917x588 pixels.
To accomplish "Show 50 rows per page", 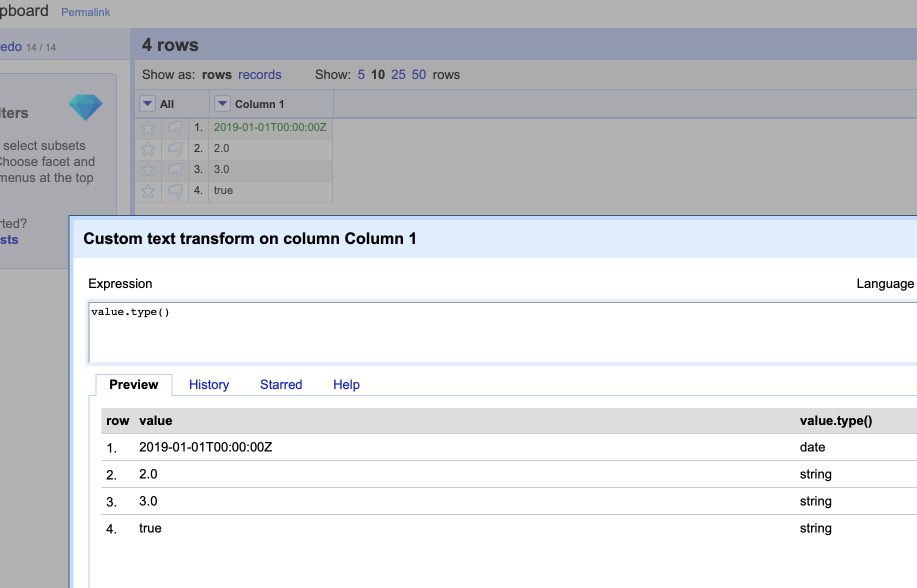I will coord(419,74).
